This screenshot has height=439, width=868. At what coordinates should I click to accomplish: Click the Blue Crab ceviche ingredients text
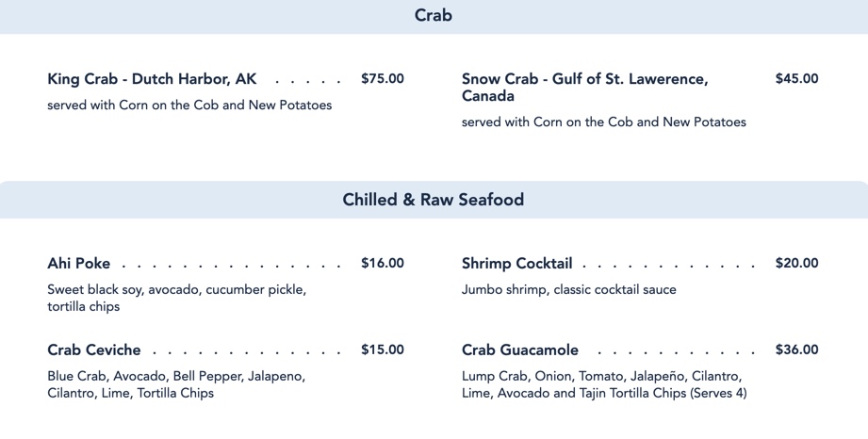176,384
